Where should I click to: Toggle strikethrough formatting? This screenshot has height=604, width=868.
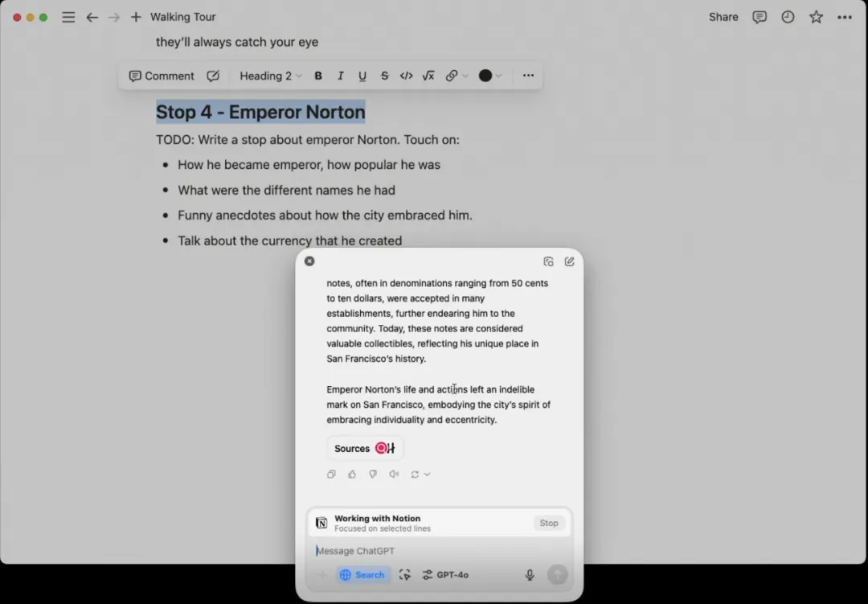(x=384, y=76)
